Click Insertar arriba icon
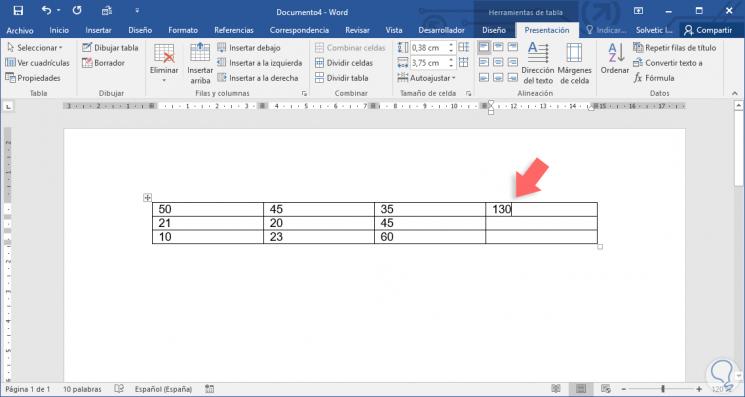This screenshot has height=397, width=745. pos(200,52)
